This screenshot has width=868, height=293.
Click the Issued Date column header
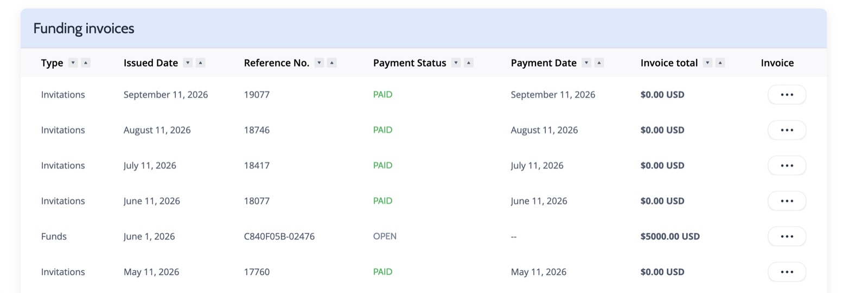pyautogui.click(x=151, y=63)
